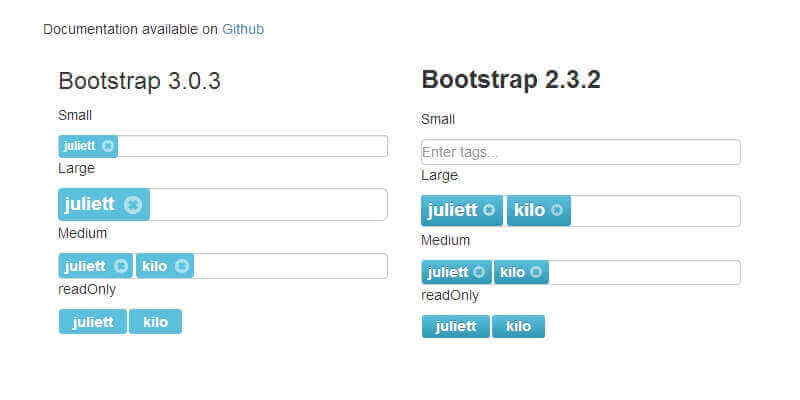Remove juliett tag in Bootstrap 2 Medium input
The image size is (800, 400).
479,272
